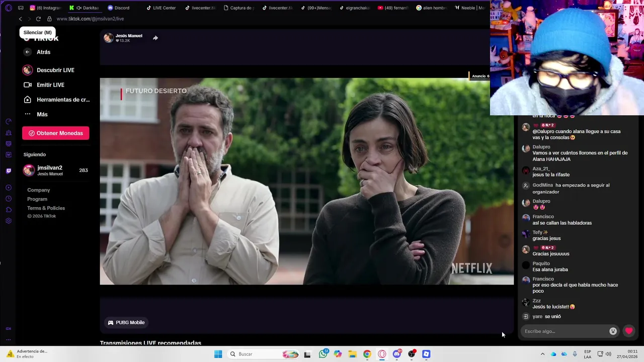Viewport: 644px width, 362px height.
Task: Click the emoji icon in chat box
Action: 613,331
